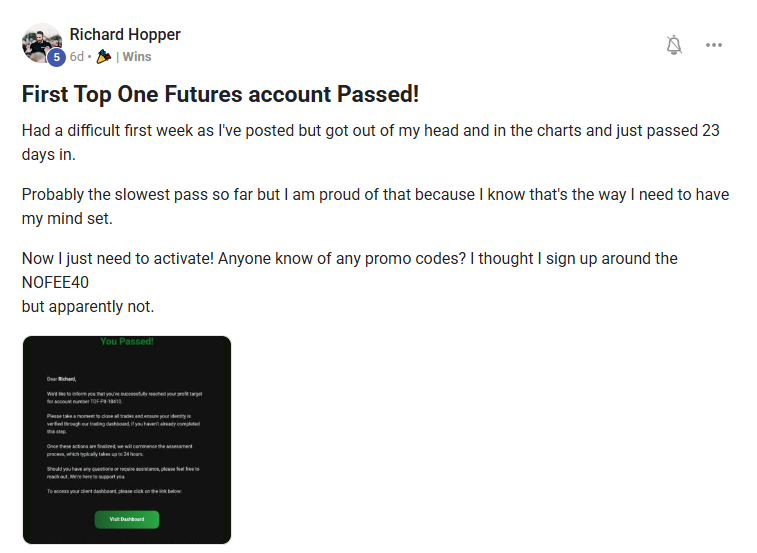Click the Dear Richard greeting in image
The height and width of the screenshot is (553, 757).
point(61,379)
